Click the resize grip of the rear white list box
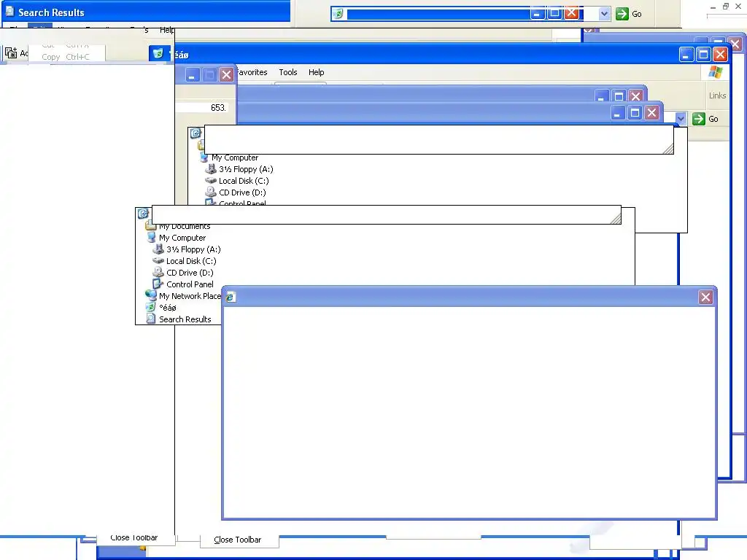The height and width of the screenshot is (560, 747). coord(668,149)
